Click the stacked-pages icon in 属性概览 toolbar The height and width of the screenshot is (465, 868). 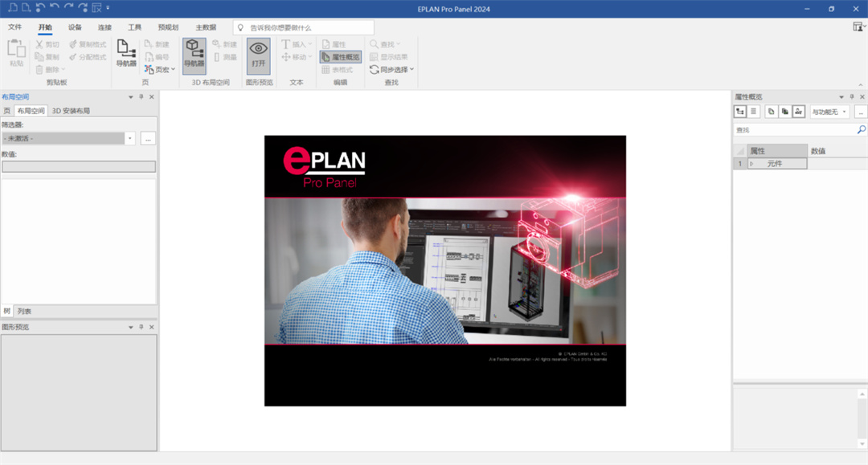point(785,112)
